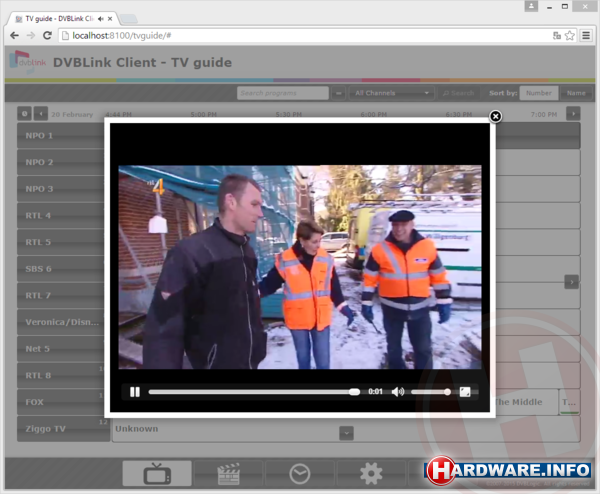Pause the video playback
The height and width of the screenshot is (494, 600).
(135, 392)
